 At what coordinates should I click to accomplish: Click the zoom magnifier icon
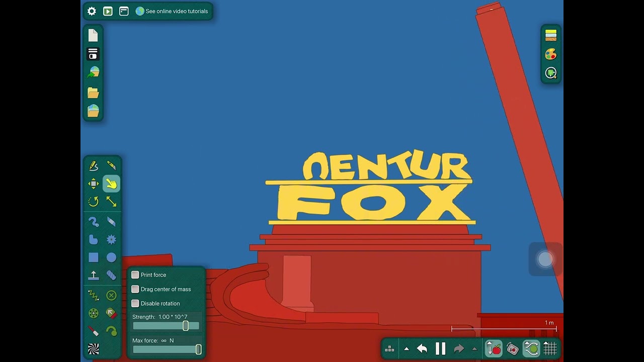coord(551,73)
